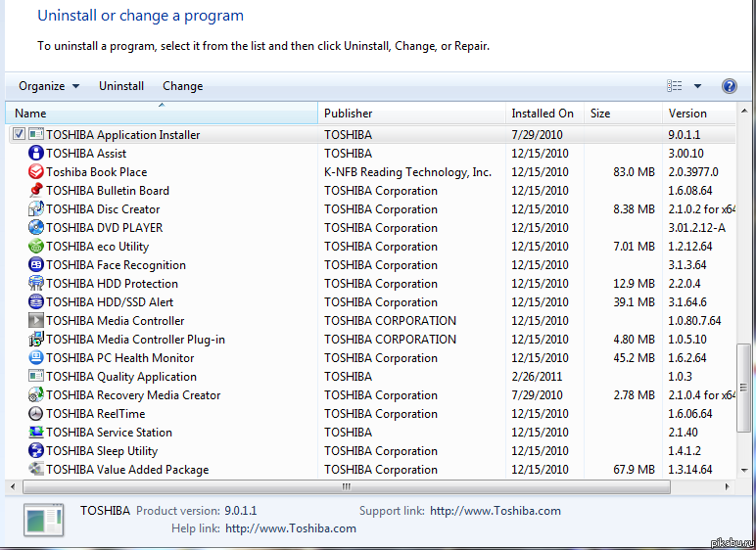The height and width of the screenshot is (550, 756).
Task: Select the Toshiba Book Place icon
Action: 36,172
